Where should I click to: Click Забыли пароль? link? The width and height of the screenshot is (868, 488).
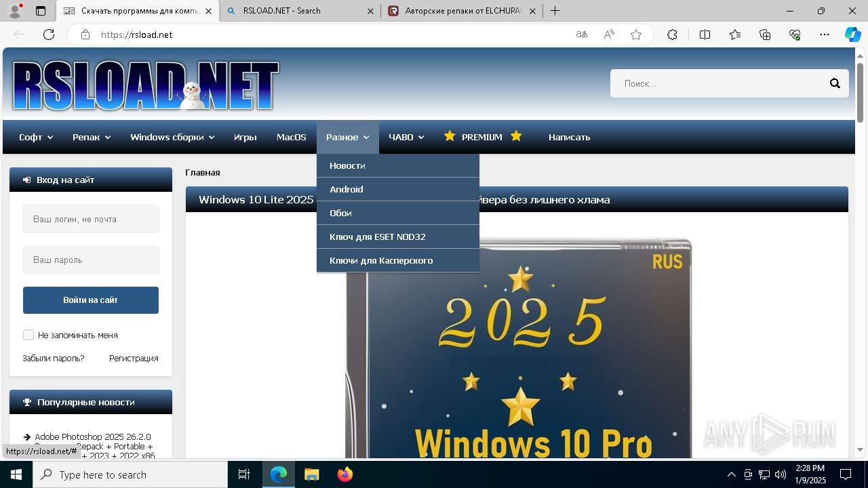(54, 358)
